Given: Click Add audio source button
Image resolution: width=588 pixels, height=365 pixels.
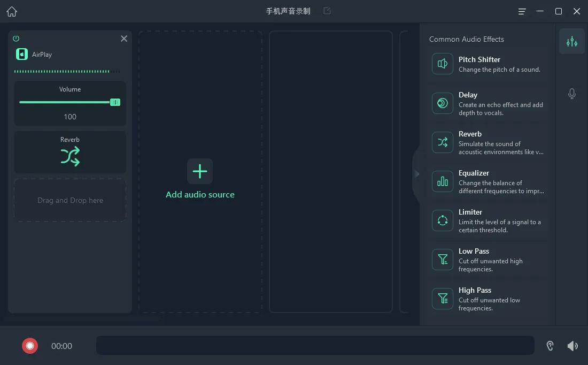Looking at the screenshot, I should tap(200, 171).
